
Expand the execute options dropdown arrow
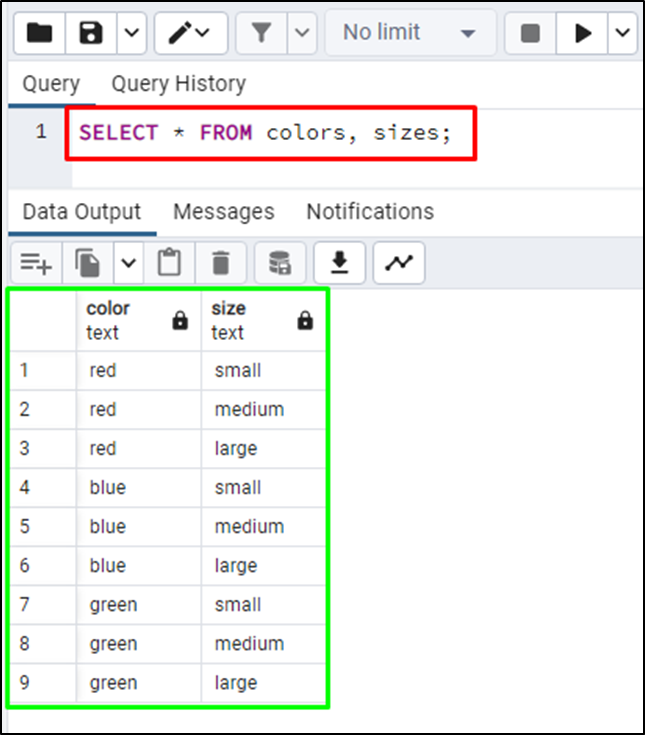[x=622, y=33]
